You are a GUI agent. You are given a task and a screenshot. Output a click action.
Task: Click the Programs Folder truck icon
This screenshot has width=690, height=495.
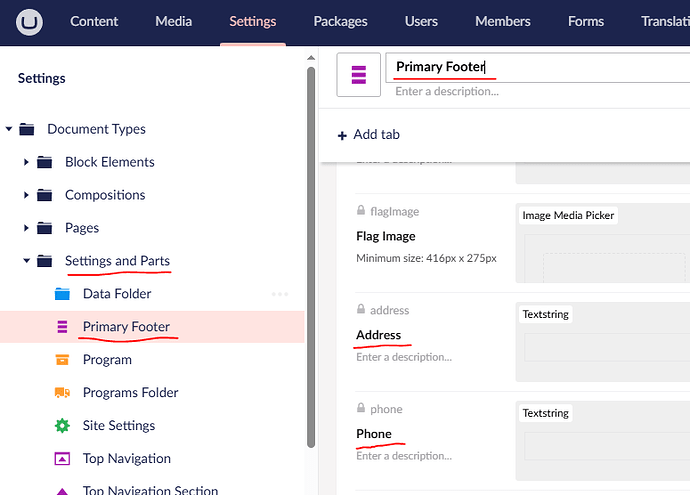pyautogui.click(x=62, y=393)
